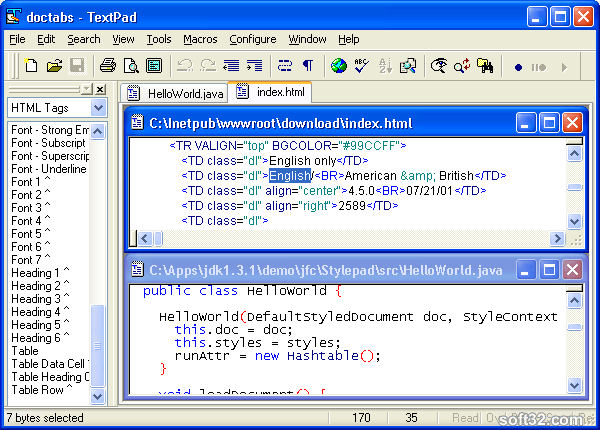
Task: Click the Find in Files binoculars icon
Action: tap(485, 66)
